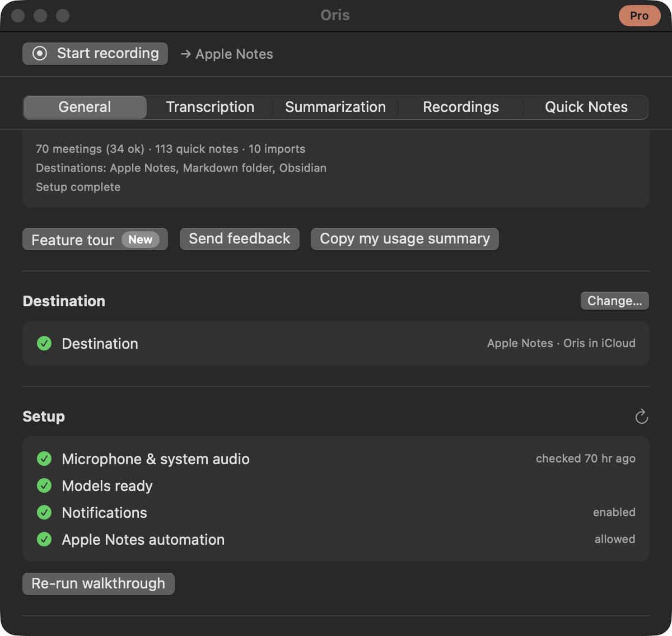
Task: Close the Oris window
Action: click(x=18, y=16)
